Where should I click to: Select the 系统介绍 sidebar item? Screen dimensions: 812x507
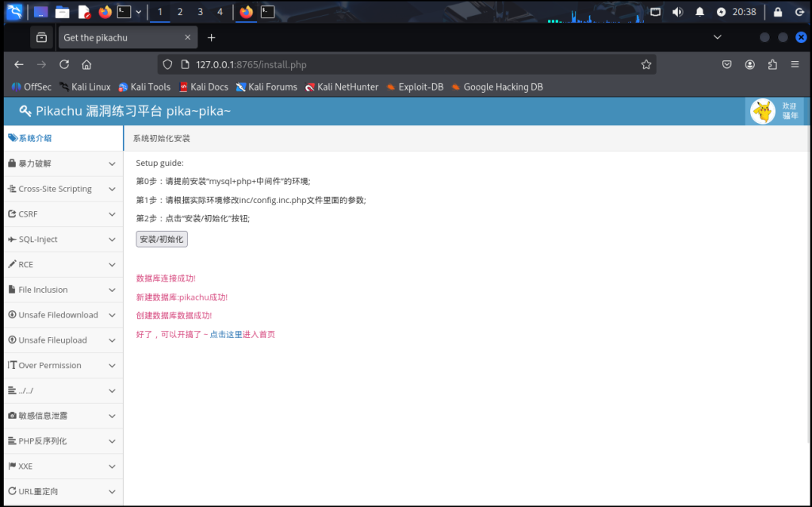click(x=62, y=138)
